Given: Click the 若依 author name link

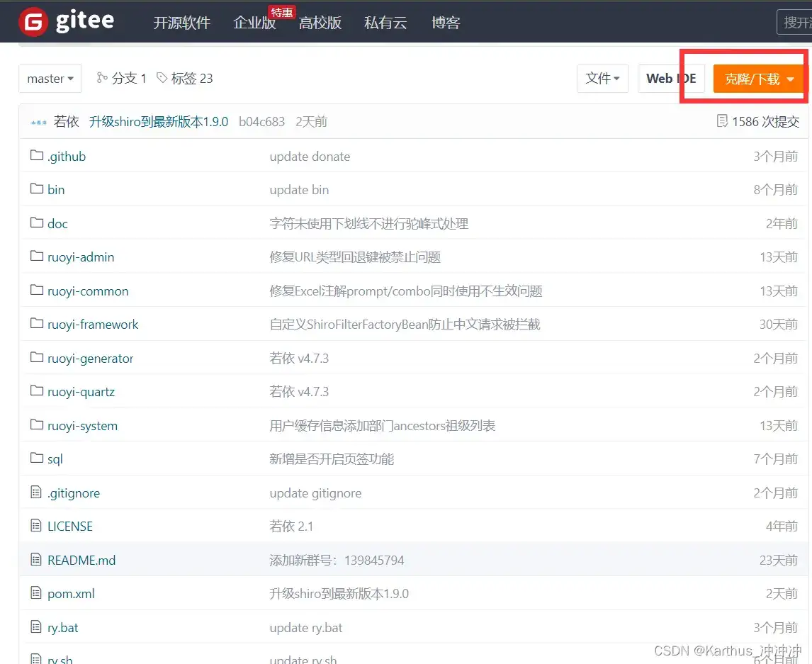Looking at the screenshot, I should tap(67, 122).
